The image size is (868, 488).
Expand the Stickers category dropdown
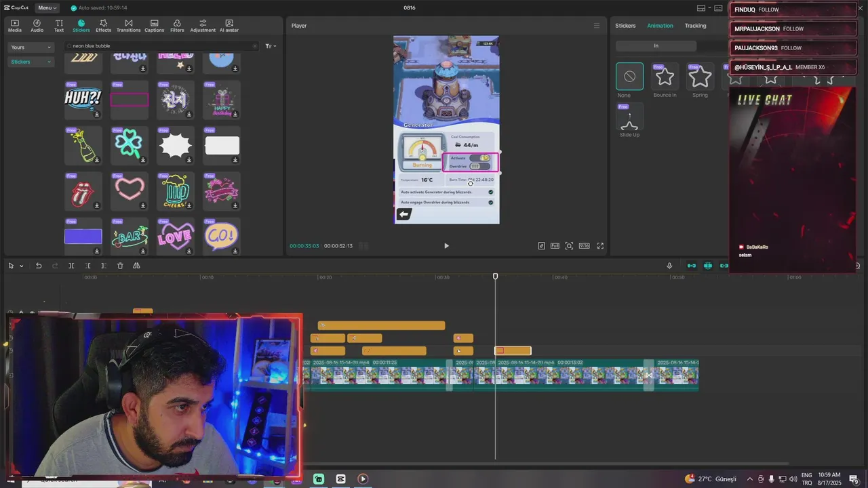(x=31, y=62)
